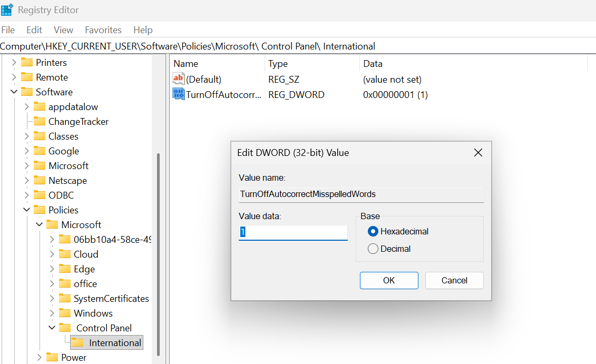Select the Policies folder icon
The height and width of the screenshot is (364, 596).
pos(40,209)
